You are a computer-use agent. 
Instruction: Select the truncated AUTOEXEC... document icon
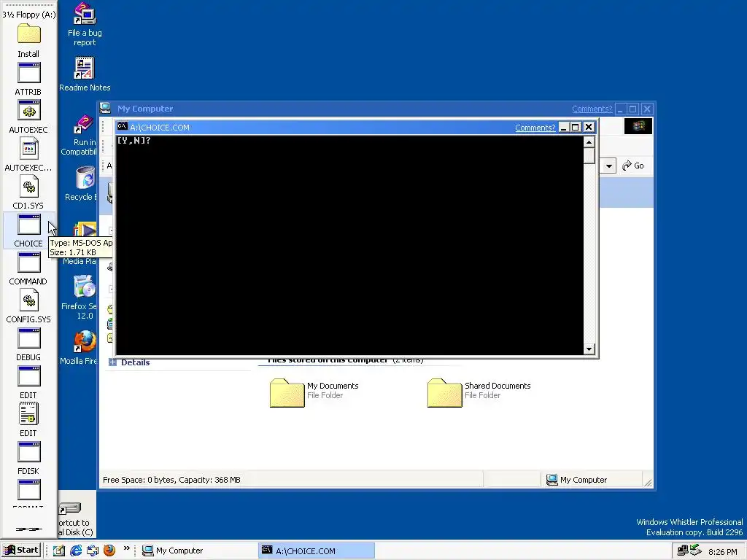[28, 149]
